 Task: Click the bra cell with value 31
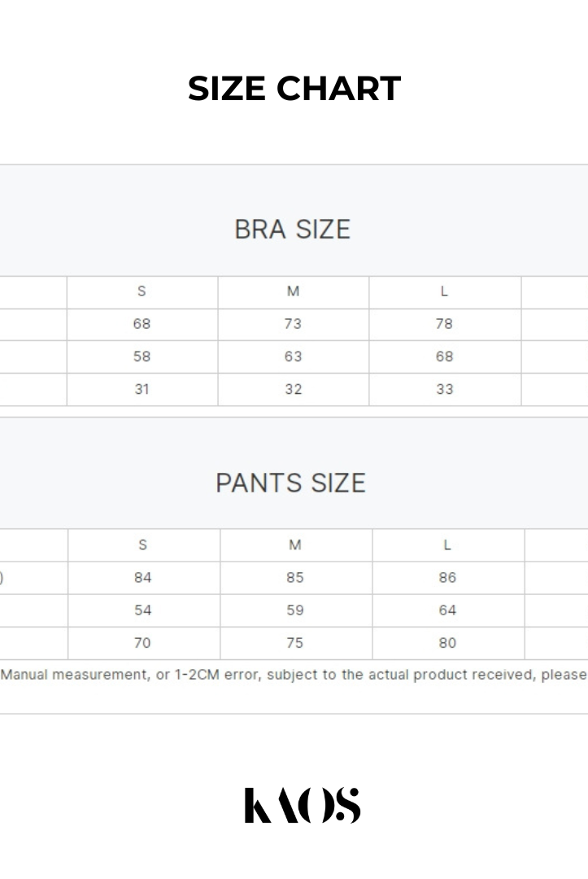click(142, 389)
